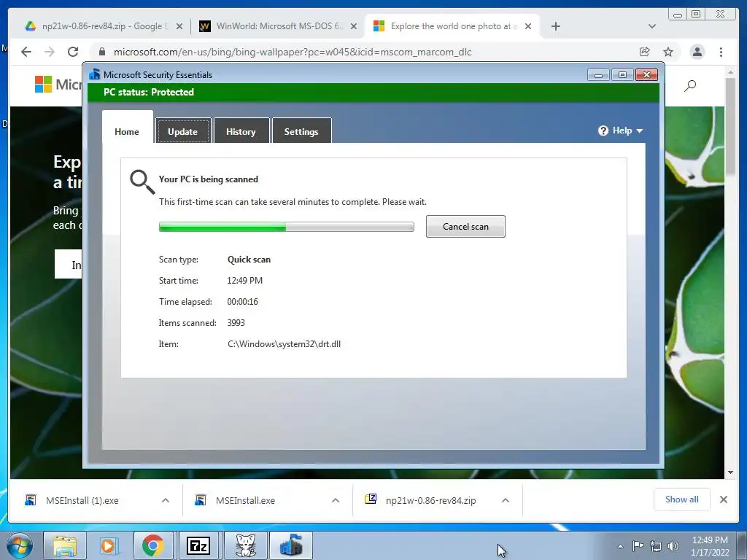Image resolution: width=747 pixels, height=560 pixels.
Task: Bookmark this page with the star
Action: pyautogui.click(x=668, y=52)
